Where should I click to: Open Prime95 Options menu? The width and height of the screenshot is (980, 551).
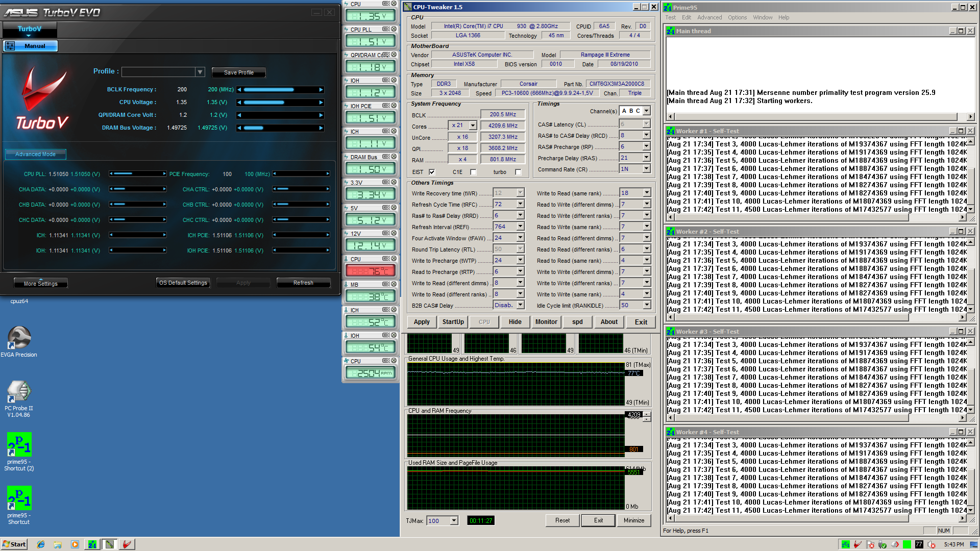point(737,17)
